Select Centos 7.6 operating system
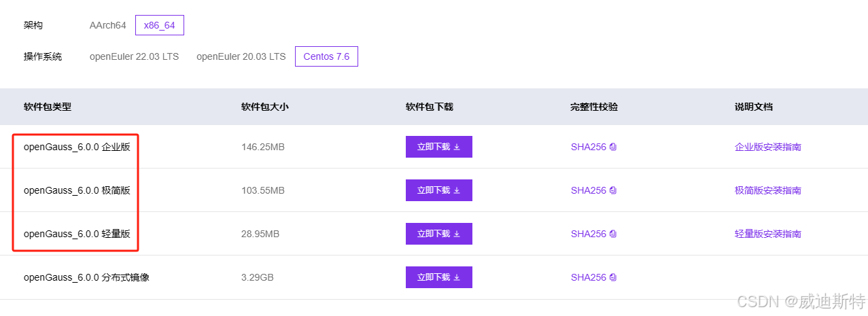 [326, 56]
